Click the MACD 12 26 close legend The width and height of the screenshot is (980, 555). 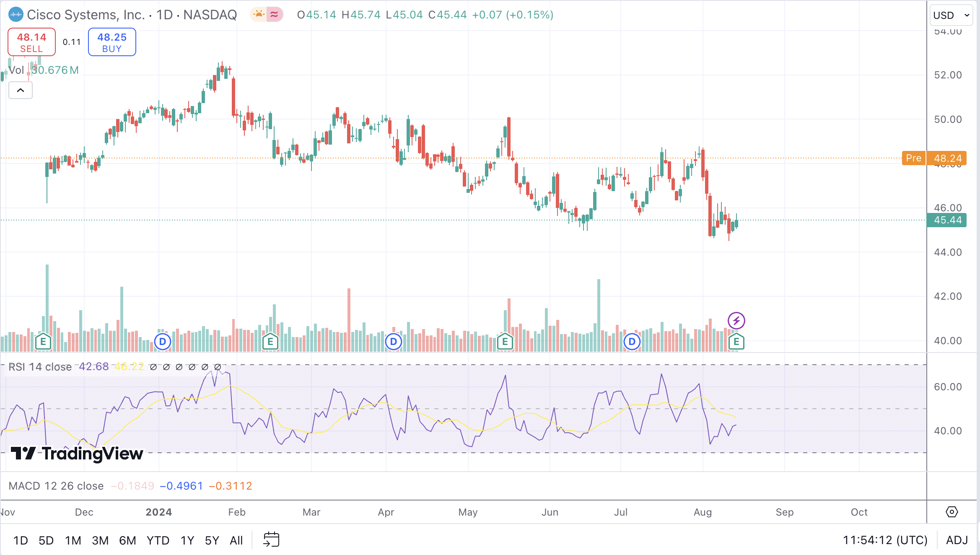pyautogui.click(x=56, y=486)
